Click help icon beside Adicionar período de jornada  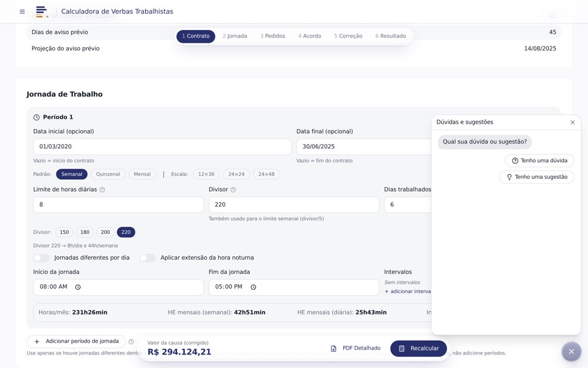coord(131,342)
